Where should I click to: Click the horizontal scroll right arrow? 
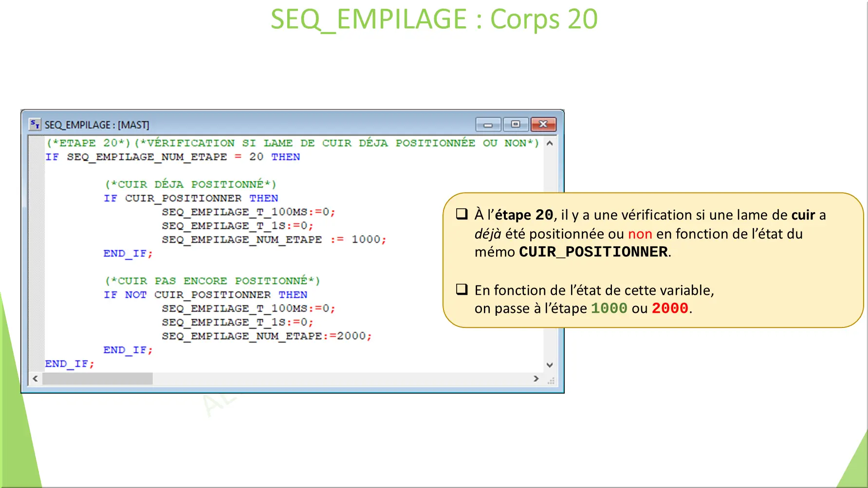click(536, 379)
